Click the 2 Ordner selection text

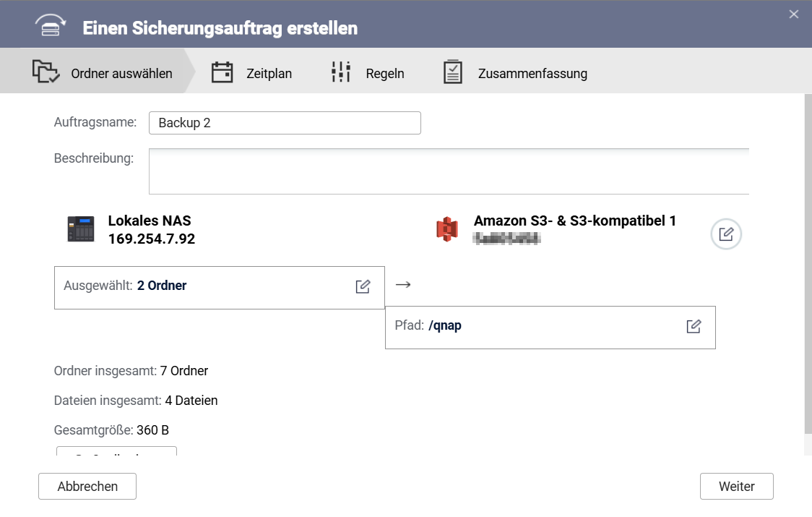coord(162,286)
